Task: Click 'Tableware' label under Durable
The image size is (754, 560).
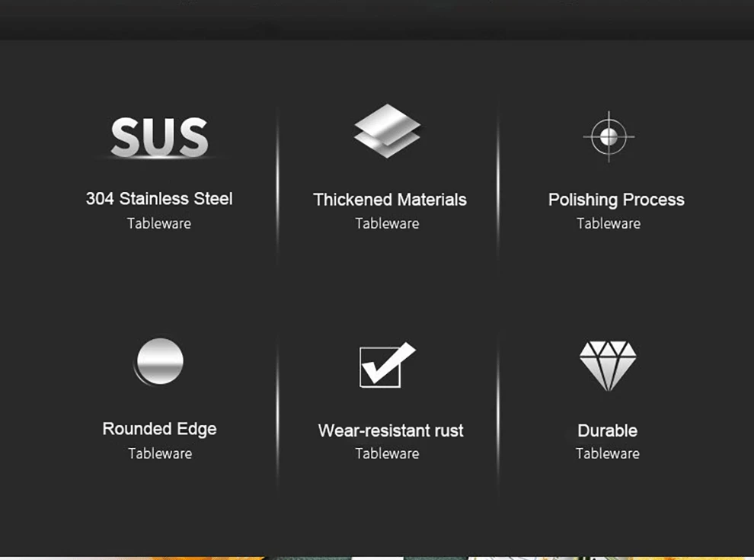Action: pos(607,453)
